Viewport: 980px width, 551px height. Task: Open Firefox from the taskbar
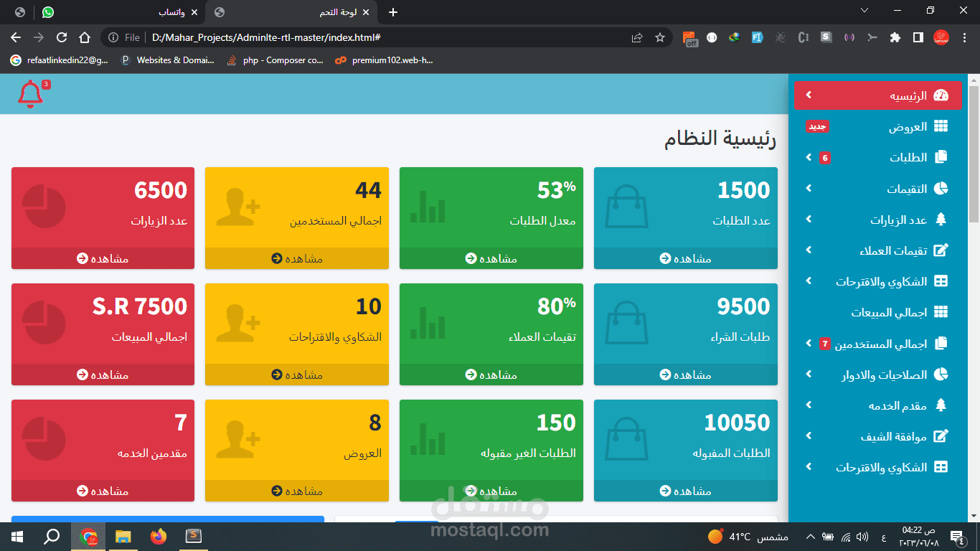[159, 536]
